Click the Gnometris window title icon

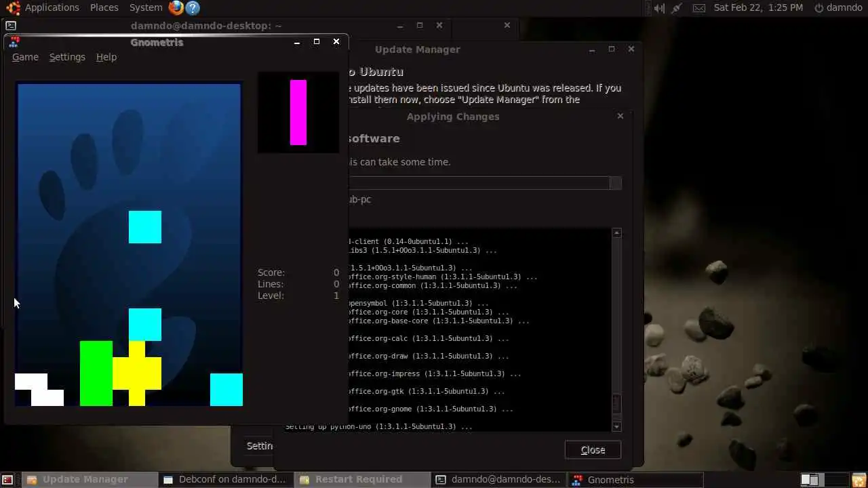click(14, 42)
